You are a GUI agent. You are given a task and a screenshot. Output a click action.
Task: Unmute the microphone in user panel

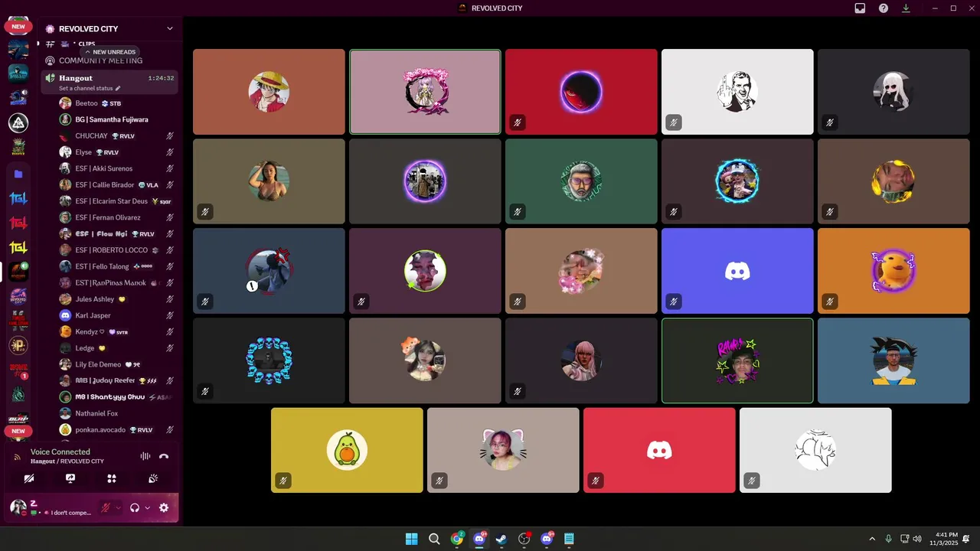pyautogui.click(x=106, y=507)
